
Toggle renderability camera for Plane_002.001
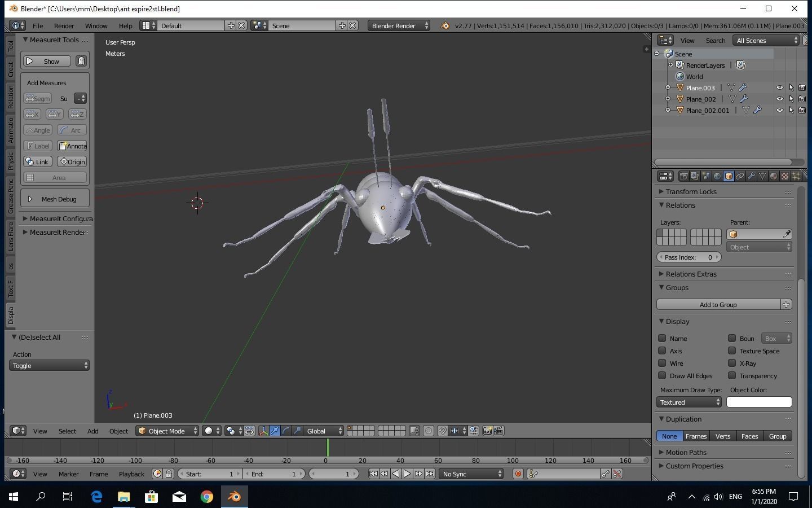[802, 110]
